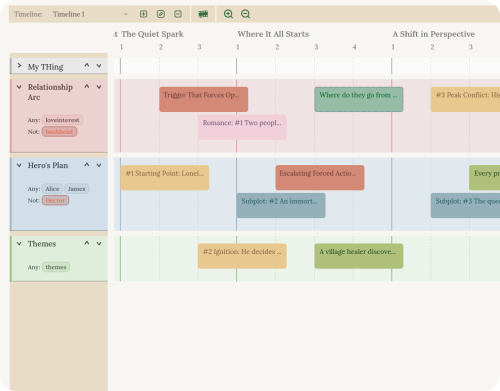Open '#1 Starting Point: Lonel..' card
500x391 pixels.
click(x=165, y=178)
